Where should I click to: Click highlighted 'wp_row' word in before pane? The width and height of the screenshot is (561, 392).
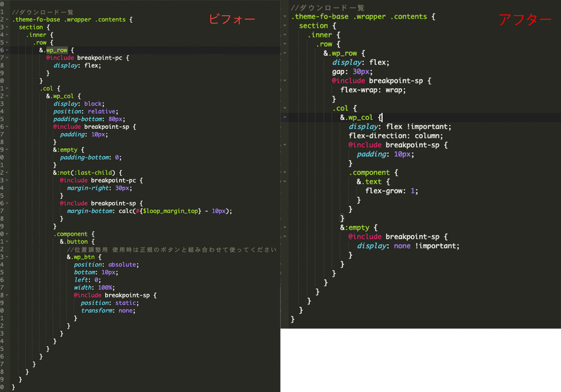pos(57,50)
